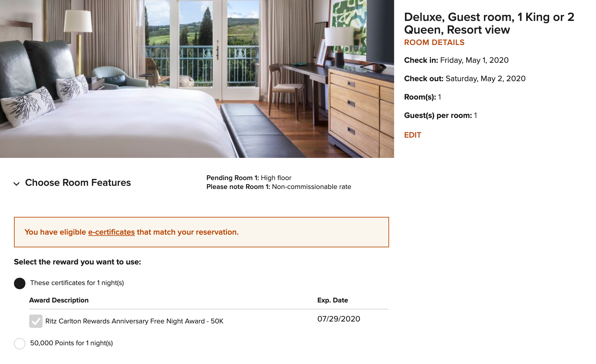This screenshot has width=596, height=364.
Task: Click the Guest(s) per room value
Action: tap(475, 115)
